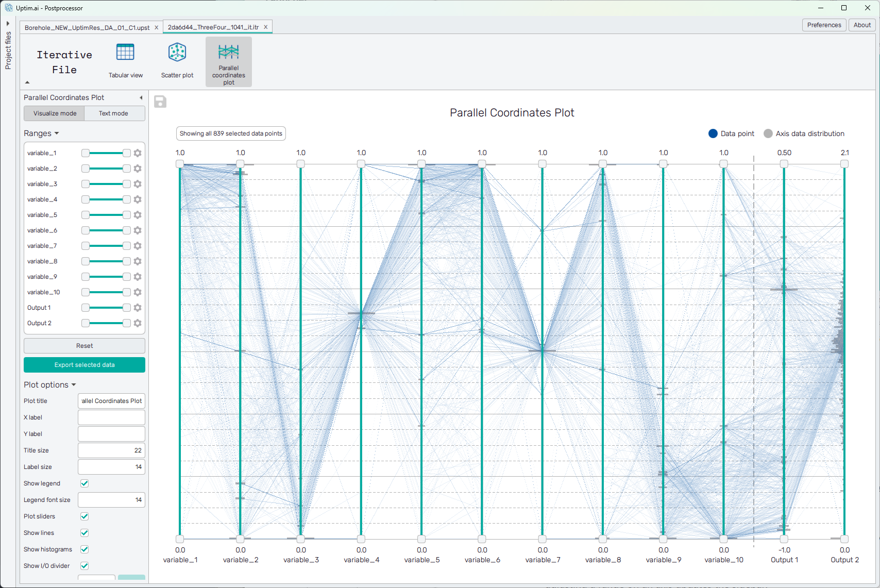Click Export selected data button

(84, 365)
